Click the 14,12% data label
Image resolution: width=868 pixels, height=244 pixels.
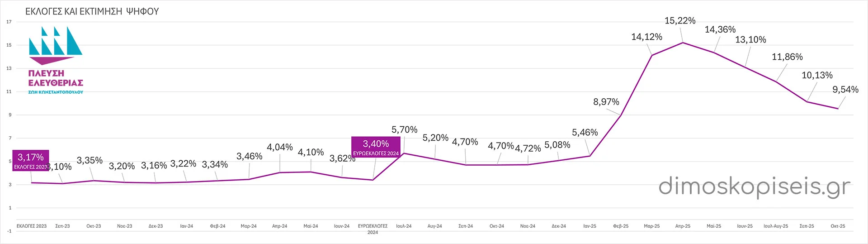point(646,37)
